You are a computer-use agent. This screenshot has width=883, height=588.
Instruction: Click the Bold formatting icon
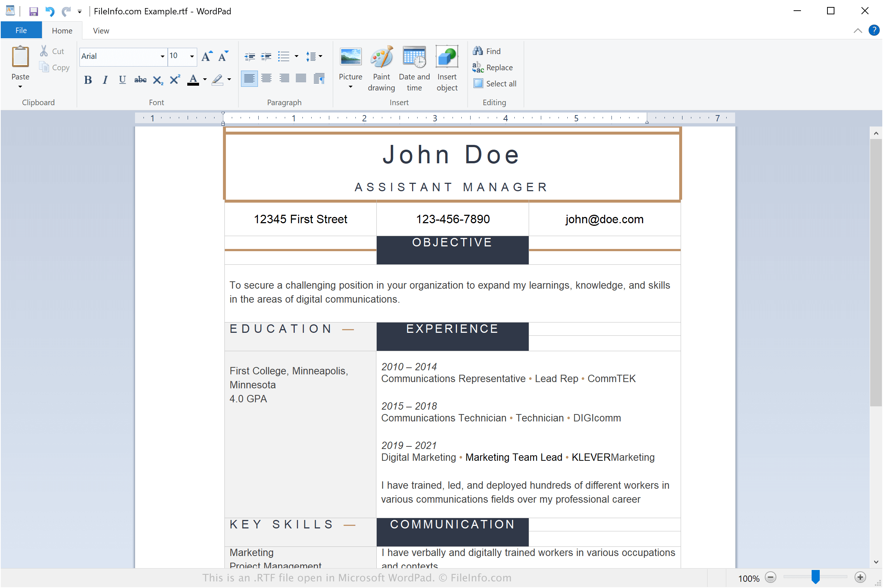pos(87,80)
